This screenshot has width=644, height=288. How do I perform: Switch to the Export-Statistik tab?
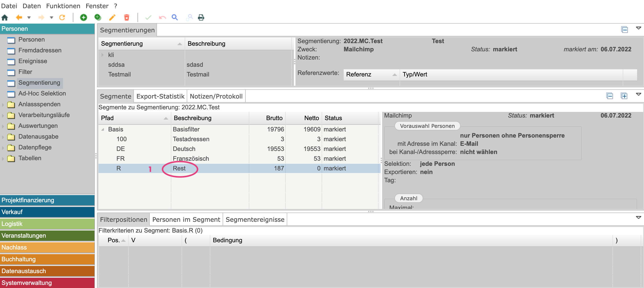160,96
